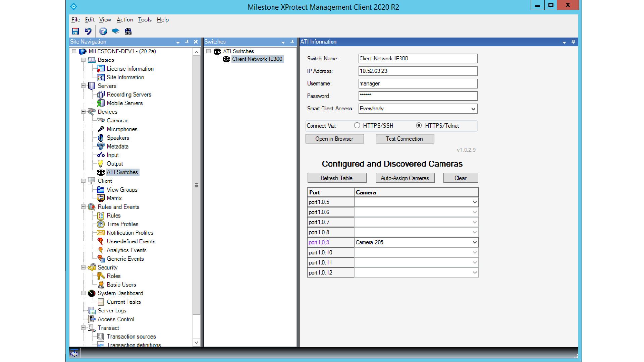The width and height of the screenshot is (644, 362).
Task: Click Refresh Table button
Action: point(337,178)
